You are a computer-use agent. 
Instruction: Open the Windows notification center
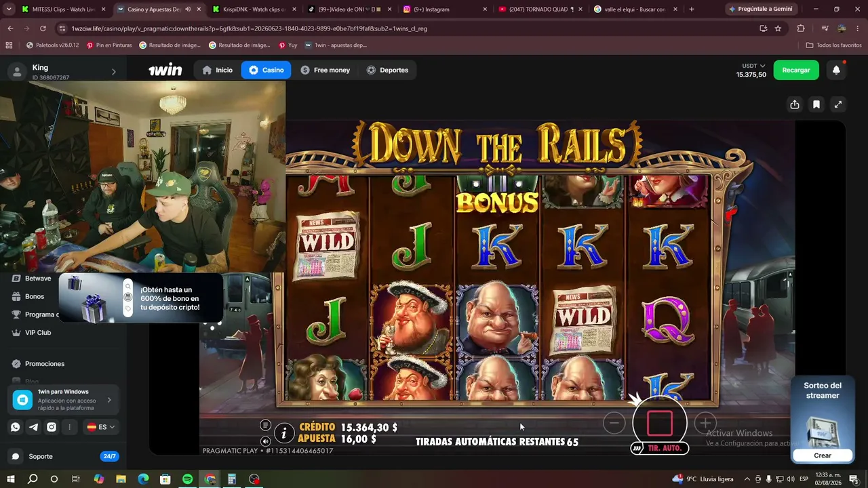[x=854, y=479]
